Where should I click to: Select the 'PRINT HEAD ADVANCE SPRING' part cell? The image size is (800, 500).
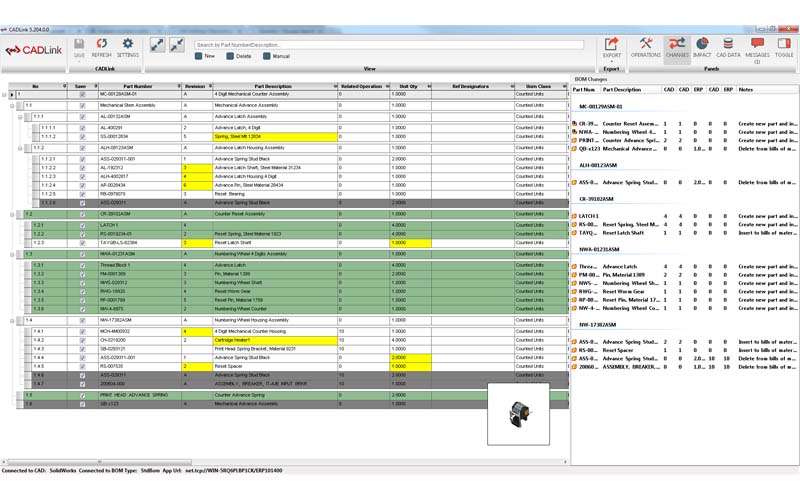point(140,395)
